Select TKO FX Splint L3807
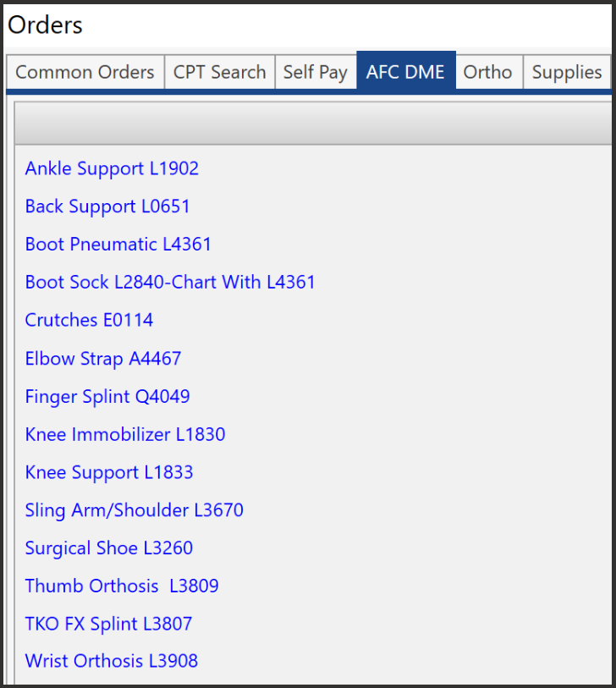Viewport: 616px width, 688px height. (x=108, y=625)
